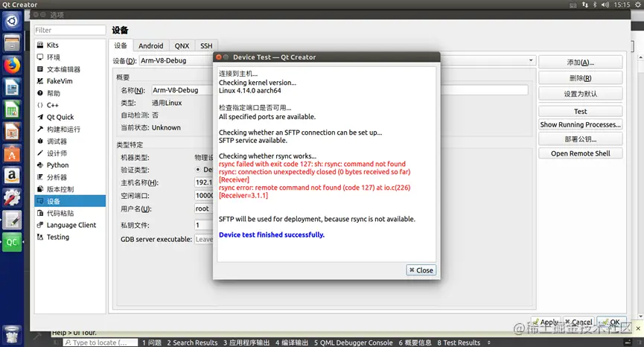644x347 pixels.
Task: Click the 部署公钥... button
Action: pyautogui.click(x=580, y=139)
